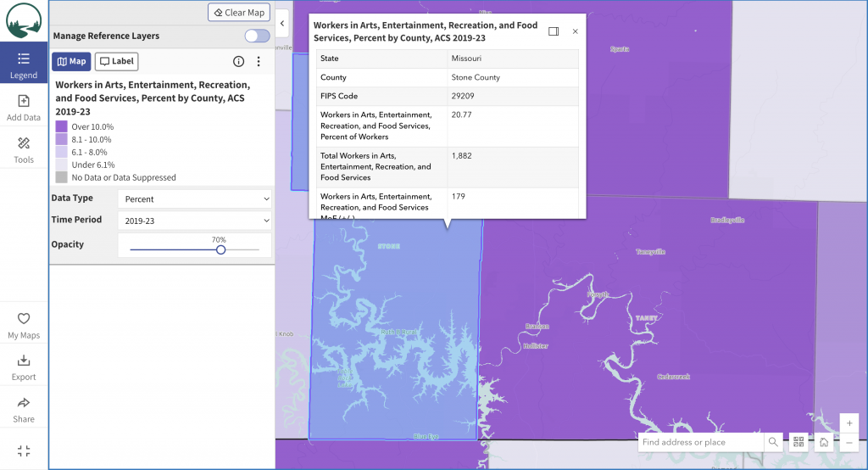
Task: Click the Cedarcreek map label
Action: (x=674, y=377)
